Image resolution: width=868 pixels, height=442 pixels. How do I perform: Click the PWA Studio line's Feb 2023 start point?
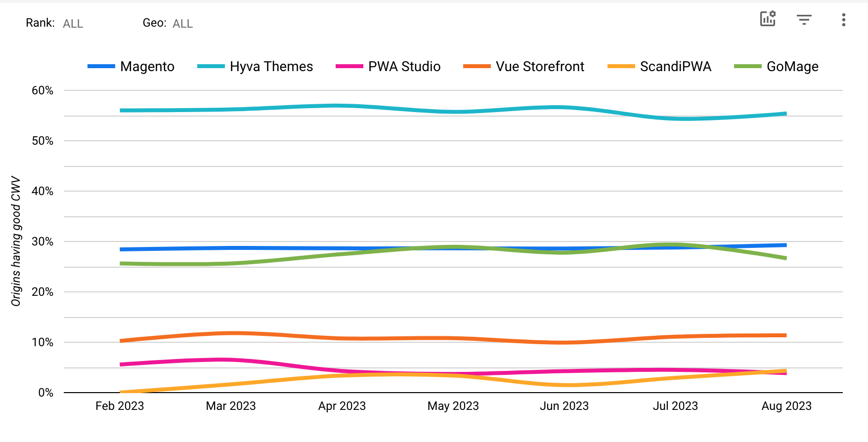(x=121, y=364)
